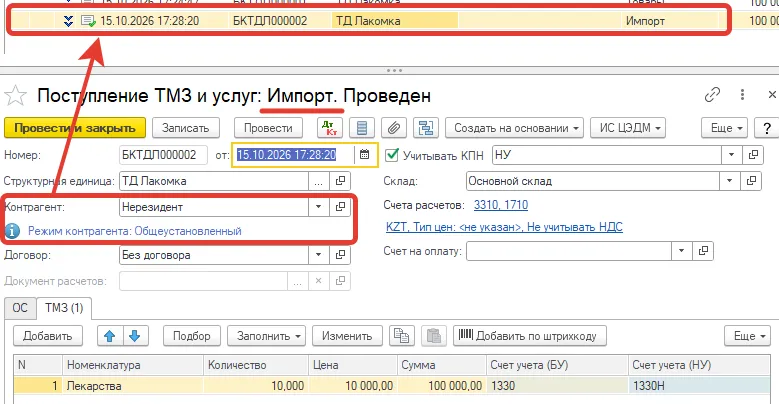Expand Склад dropdown list
This screenshot has width=779, height=404.
click(x=730, y=181)
